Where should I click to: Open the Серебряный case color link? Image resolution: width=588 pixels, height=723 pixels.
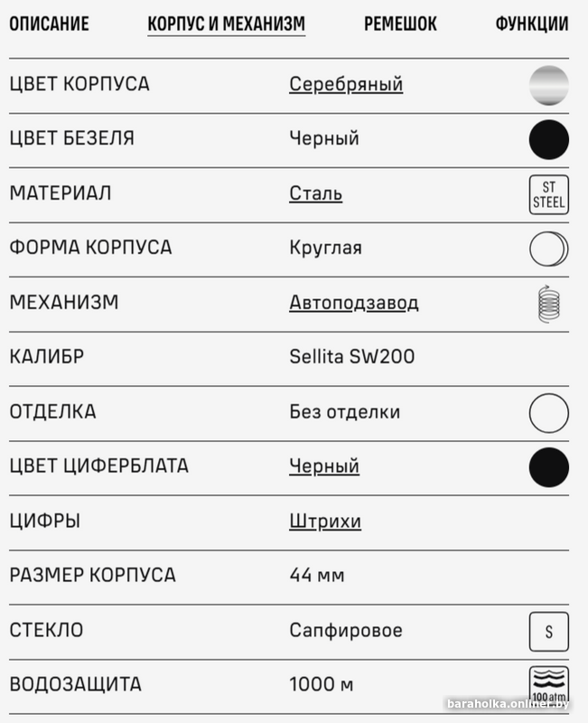point(346,84)
